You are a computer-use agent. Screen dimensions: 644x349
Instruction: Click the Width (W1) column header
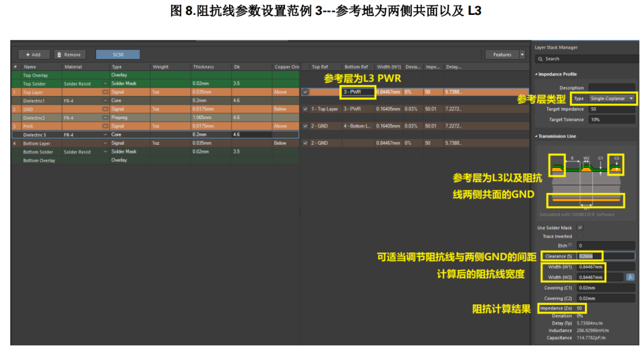(x=389, y=67)
